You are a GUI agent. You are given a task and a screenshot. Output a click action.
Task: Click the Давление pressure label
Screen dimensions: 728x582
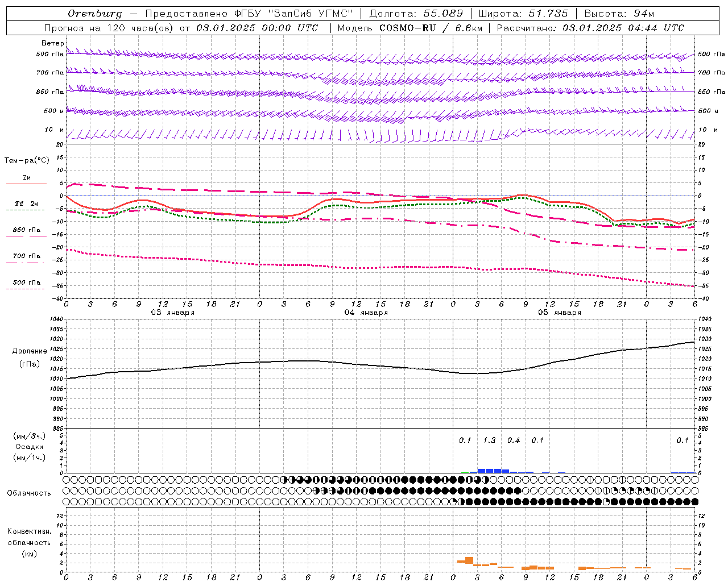[x=30, y=351]
